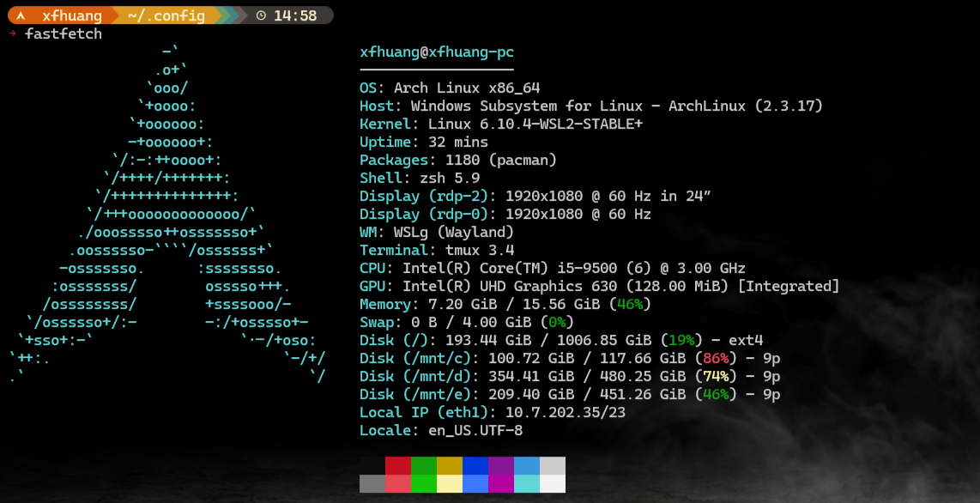980x503 pixels.
Task: Click the bright blue color block, bottom row
Action: pos(475,483)
